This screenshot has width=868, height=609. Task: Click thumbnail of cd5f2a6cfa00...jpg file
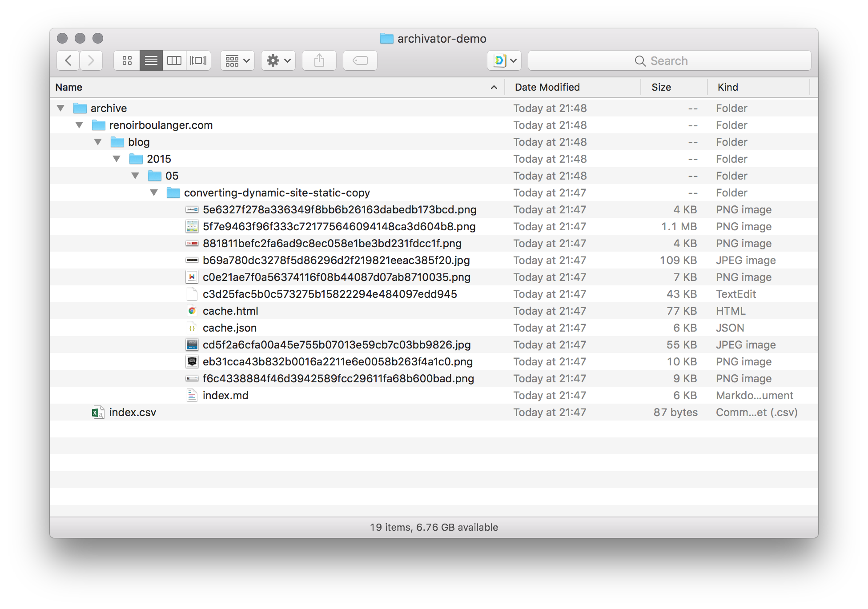pyautogui.click(x=192, y=345)
